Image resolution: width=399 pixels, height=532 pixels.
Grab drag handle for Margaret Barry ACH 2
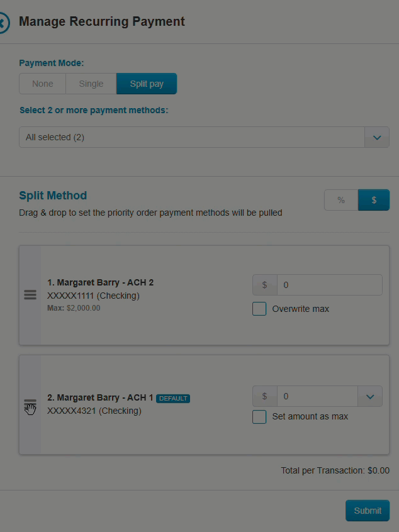coord(30,294)
